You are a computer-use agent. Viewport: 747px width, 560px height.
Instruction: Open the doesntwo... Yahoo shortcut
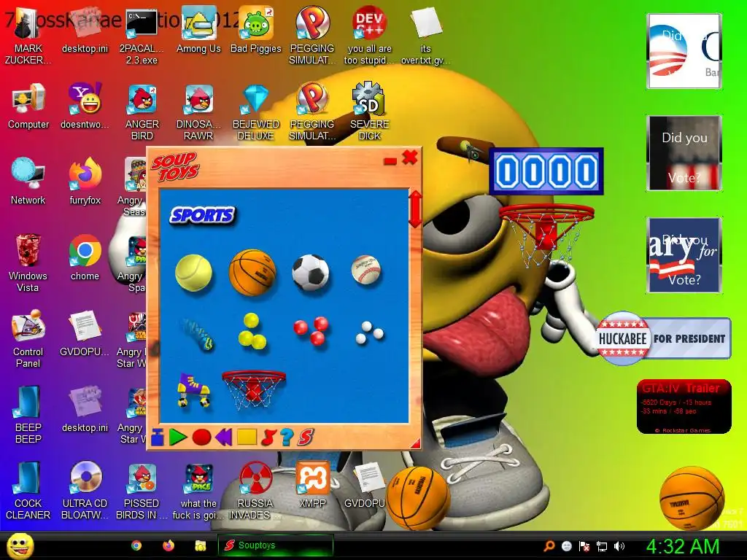85,106
